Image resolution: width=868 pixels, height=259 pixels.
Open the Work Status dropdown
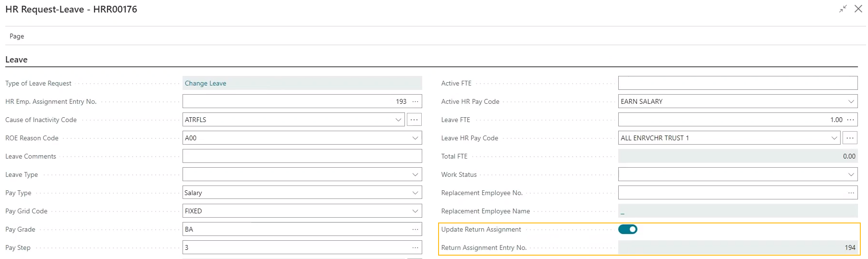point(851,174)
